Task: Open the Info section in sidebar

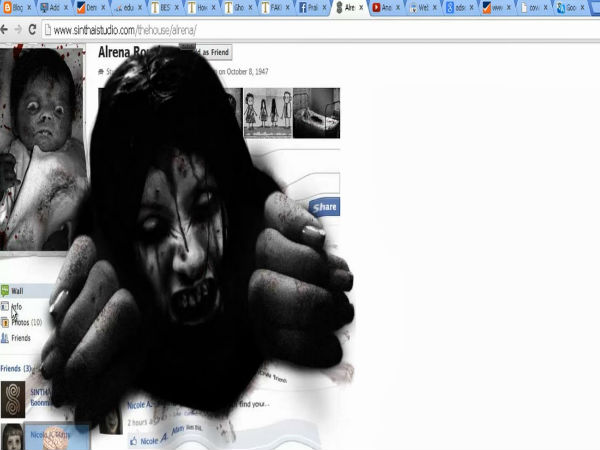Action: click(16, 307)
